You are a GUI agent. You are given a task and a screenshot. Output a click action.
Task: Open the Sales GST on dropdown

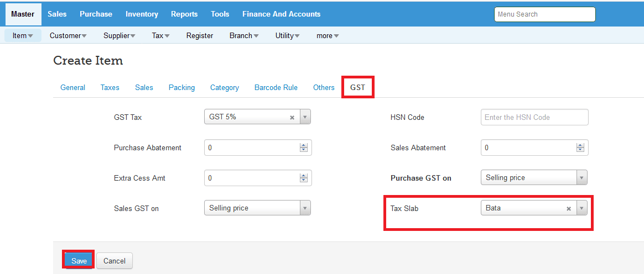click(305, 208)
